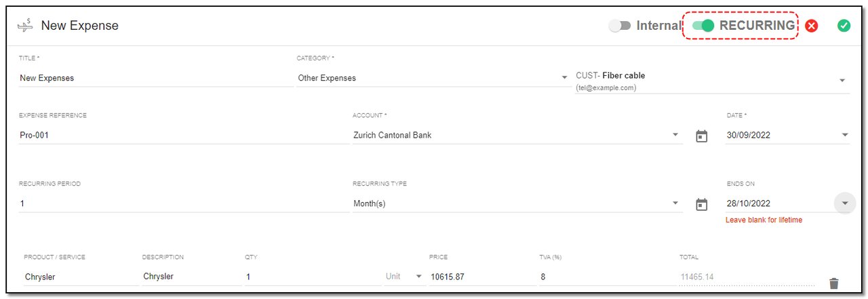Open calendar icon next to Date field
Viewport: 868px width, 299px height.
(702, 136)
